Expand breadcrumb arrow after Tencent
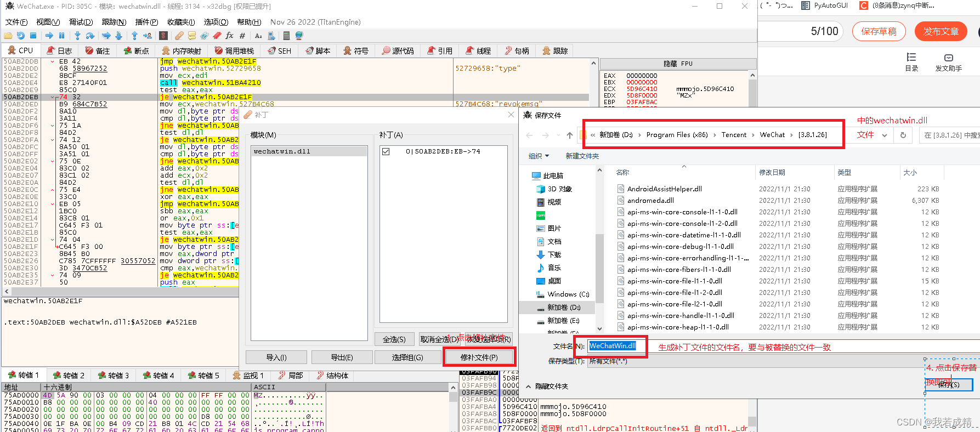980x432 pixels. click(753, 135)
